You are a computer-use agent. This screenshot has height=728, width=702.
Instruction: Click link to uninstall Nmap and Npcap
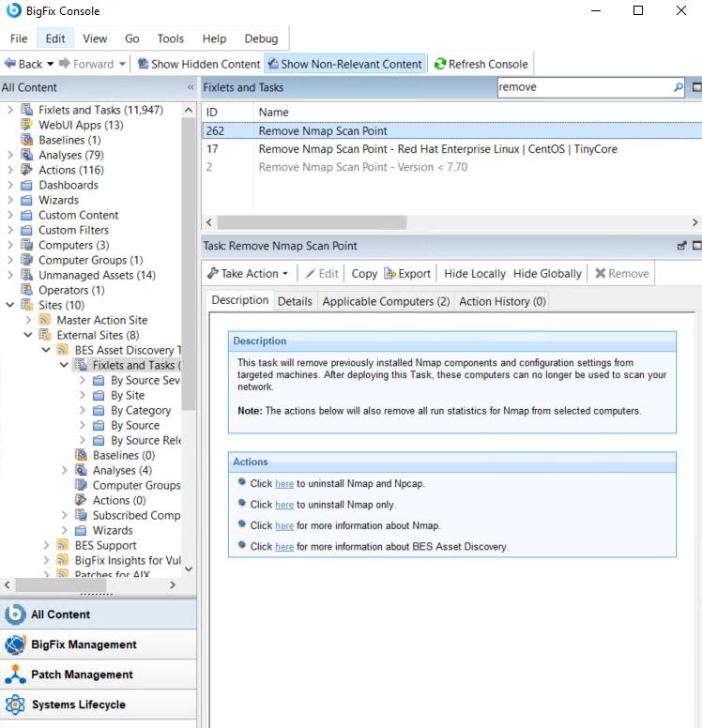coord(284,484)
